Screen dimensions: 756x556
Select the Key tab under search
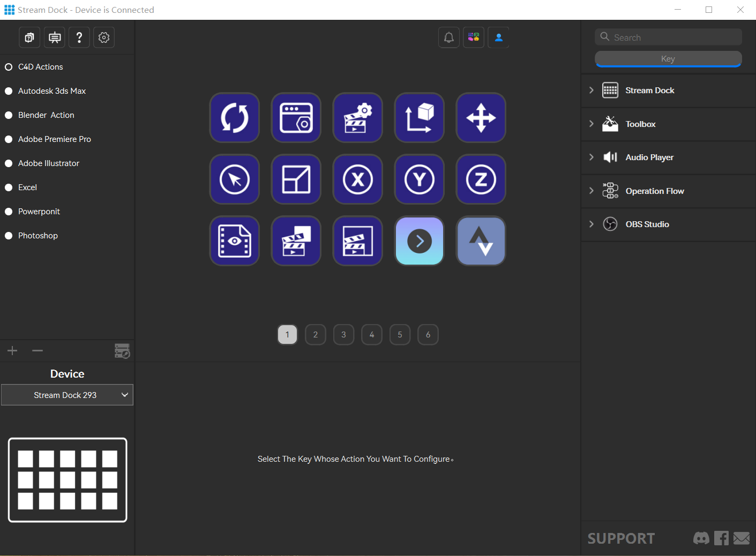click(x=668, y=59)
